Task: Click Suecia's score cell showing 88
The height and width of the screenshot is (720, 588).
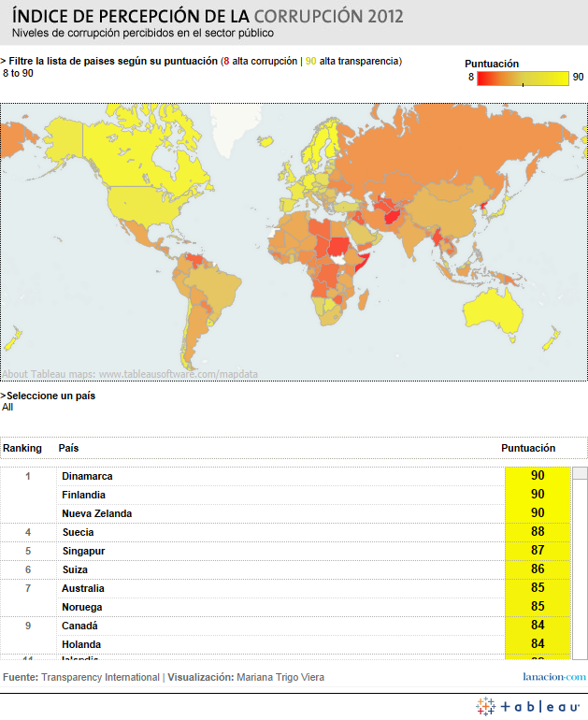Action: pos(537,532)
